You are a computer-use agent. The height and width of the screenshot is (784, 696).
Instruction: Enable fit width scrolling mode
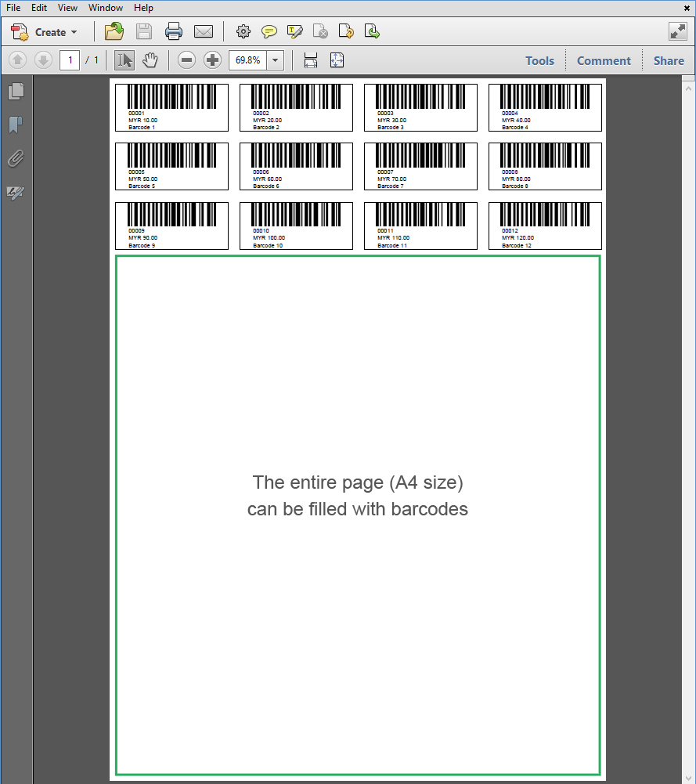[x=311, y=60]
